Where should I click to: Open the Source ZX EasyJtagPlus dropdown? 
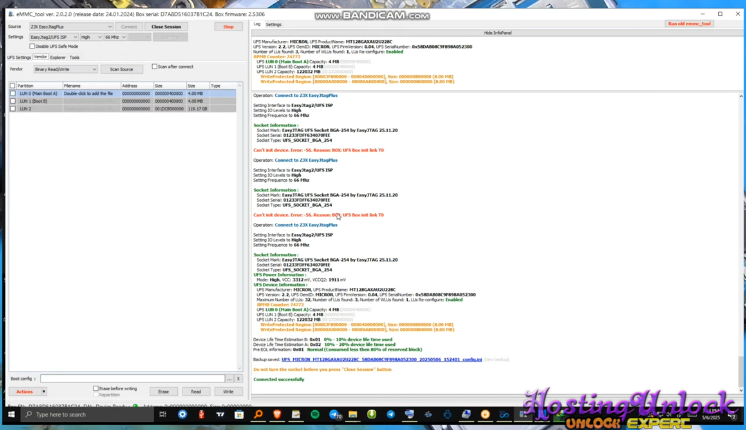point(70,27)
